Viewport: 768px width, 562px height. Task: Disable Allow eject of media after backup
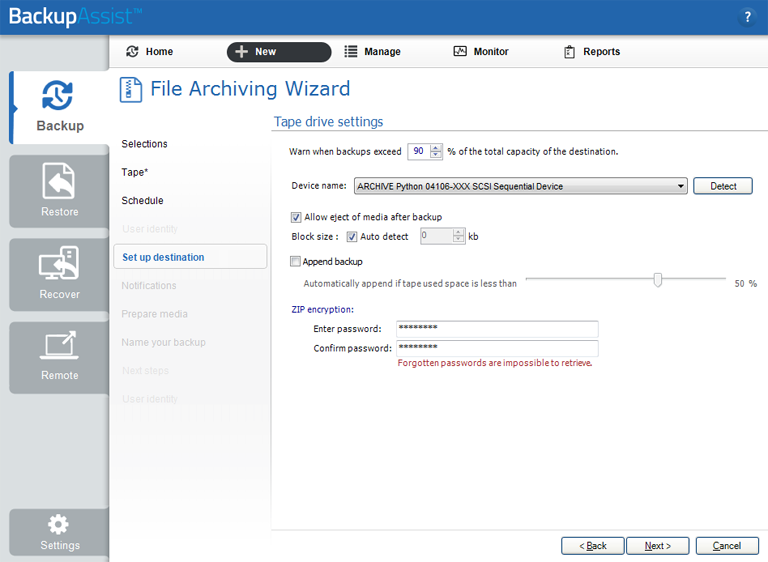coord(296,217)
